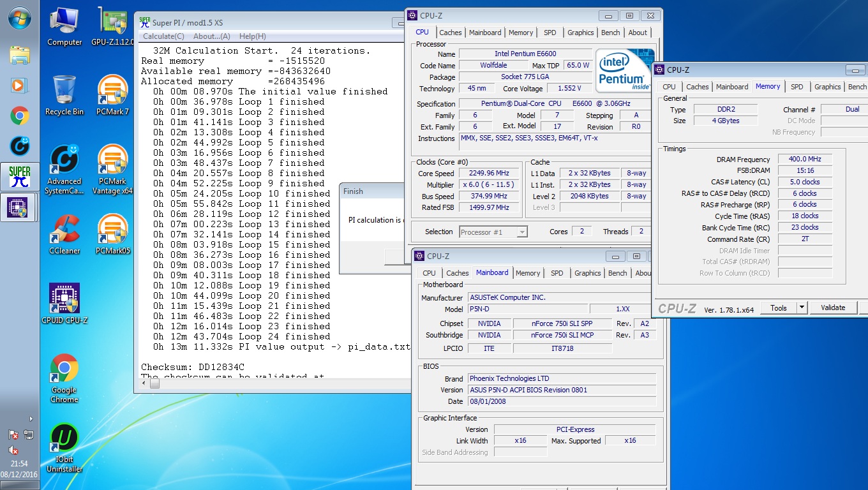
Task: Click the Mainboard CPU-Z window title icon
Action: coord(419,256)
